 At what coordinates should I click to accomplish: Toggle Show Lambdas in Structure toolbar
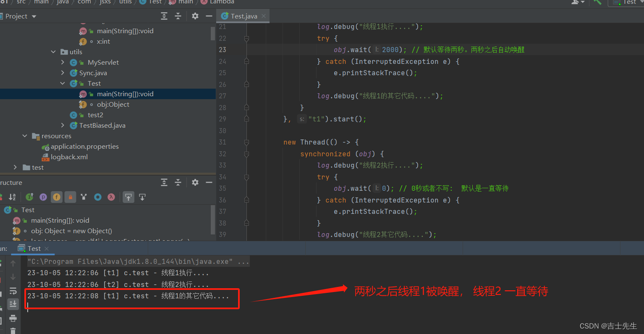pyautogui.click(x=111, y=197)
